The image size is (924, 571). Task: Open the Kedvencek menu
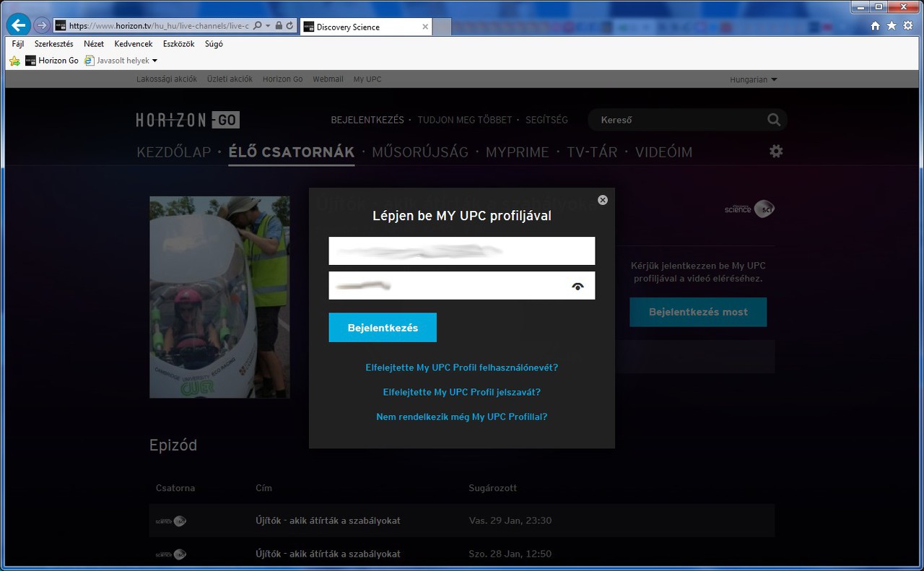[x=134, y=44]
